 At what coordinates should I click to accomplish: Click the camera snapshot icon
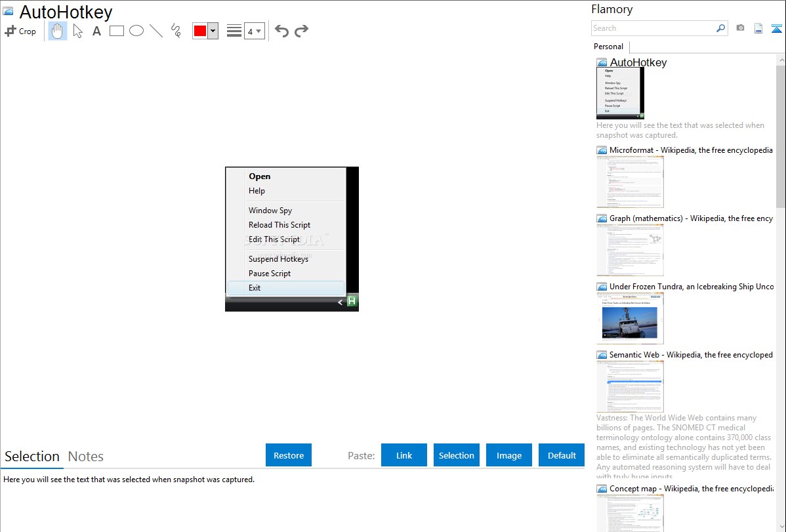click(x=740, y=28)
